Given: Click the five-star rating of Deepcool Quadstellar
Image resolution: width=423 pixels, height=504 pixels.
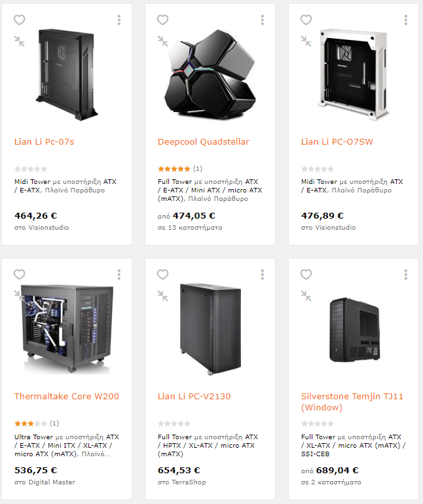Looking at the screenshot, I should tap(174, 169).
